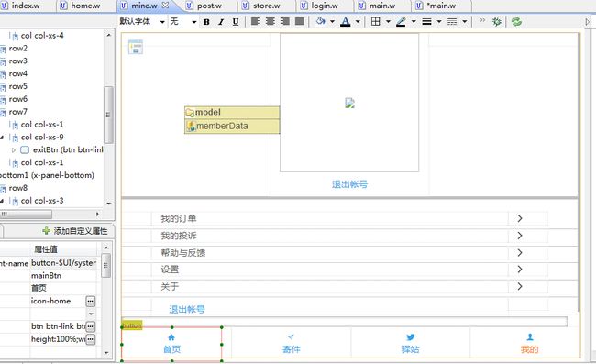
Task: Select the 我的 bottom button
Action: [x=530, y=343]
